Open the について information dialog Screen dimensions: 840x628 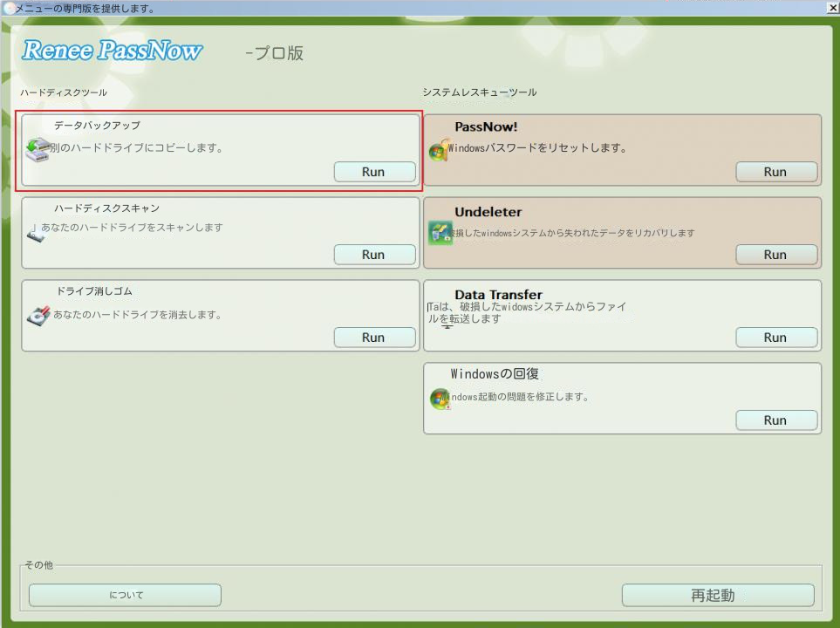(x=125, y=594)
